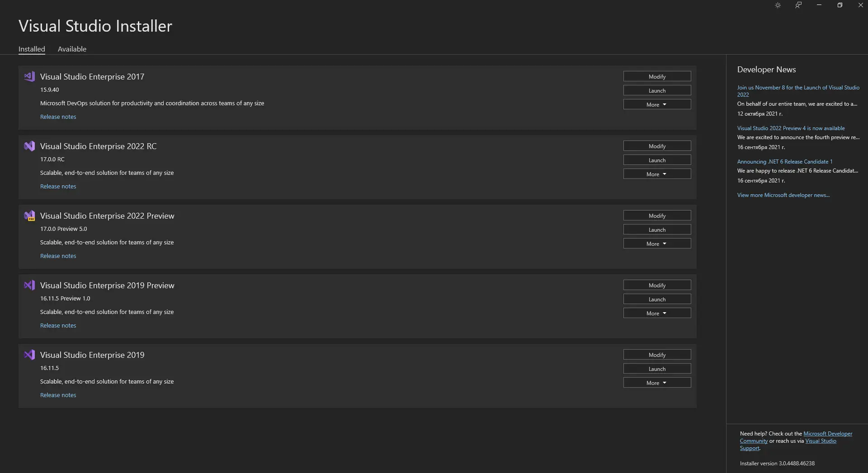Open the feedback icon in title bar
Viewport: 868px width, 473px height.
point(798,5)
